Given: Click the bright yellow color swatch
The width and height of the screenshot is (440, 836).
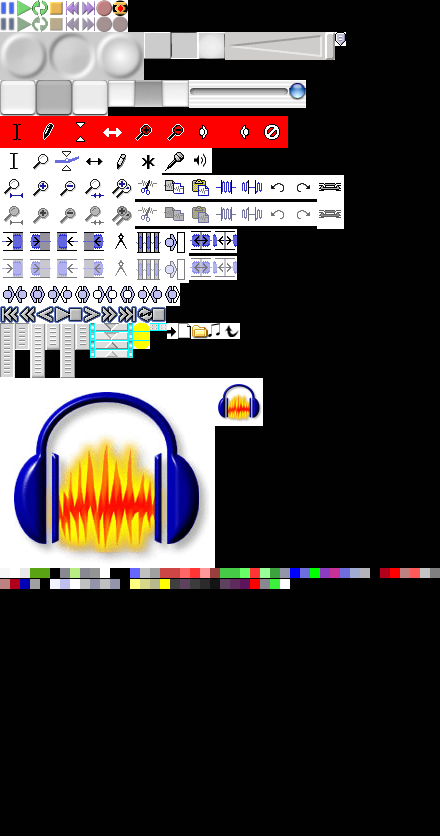Looking at the screenshot, I should click(x=165, y=584).
